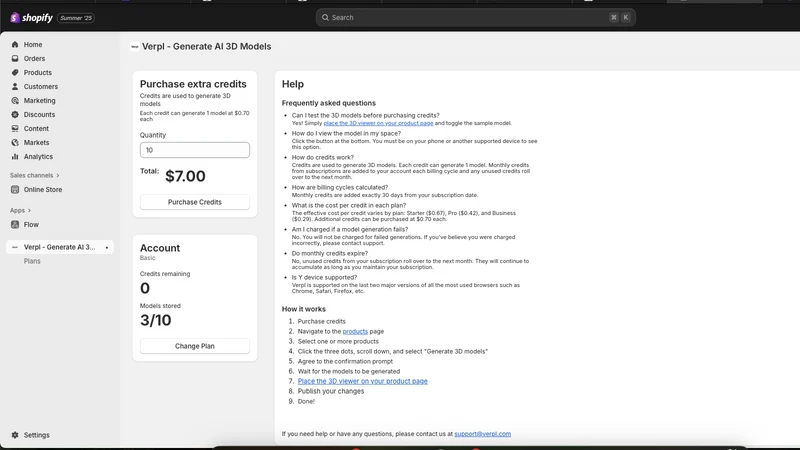Click the Orders inbox icon
This screenshot has height=450, width=800.
point(15,59)
